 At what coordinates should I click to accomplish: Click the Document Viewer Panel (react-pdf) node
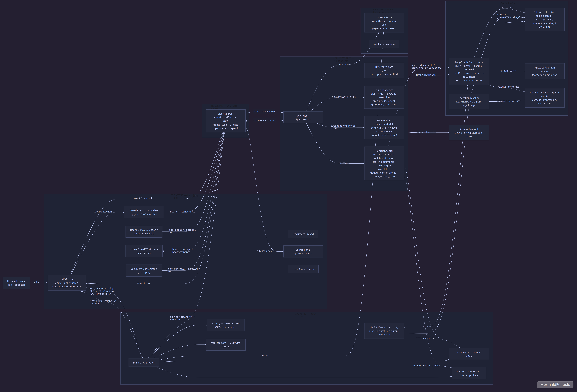coord(144,270)
